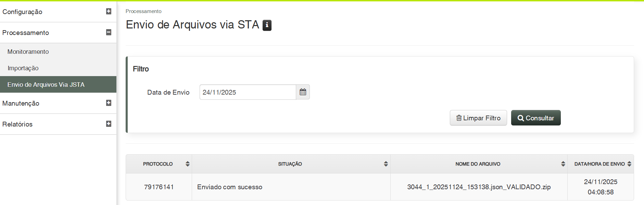Sort by Nome do Arquivo arrows

[563, 164]
